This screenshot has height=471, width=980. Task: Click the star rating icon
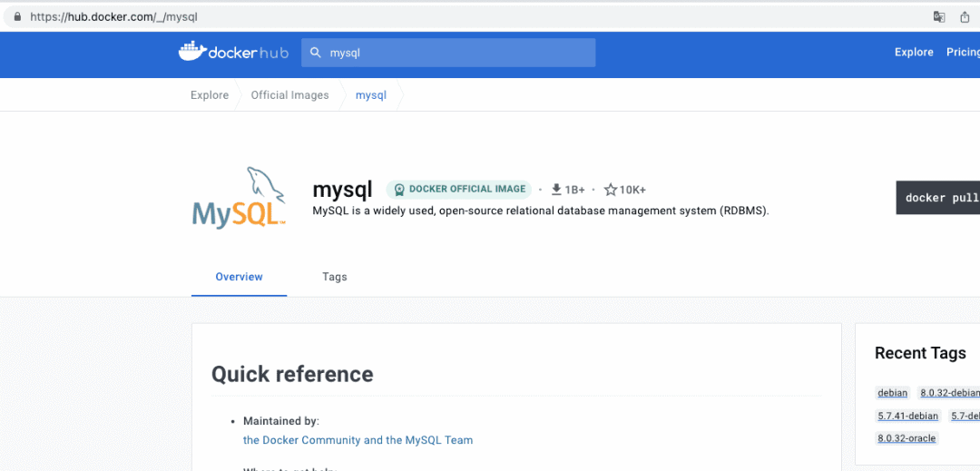[611, 190]
